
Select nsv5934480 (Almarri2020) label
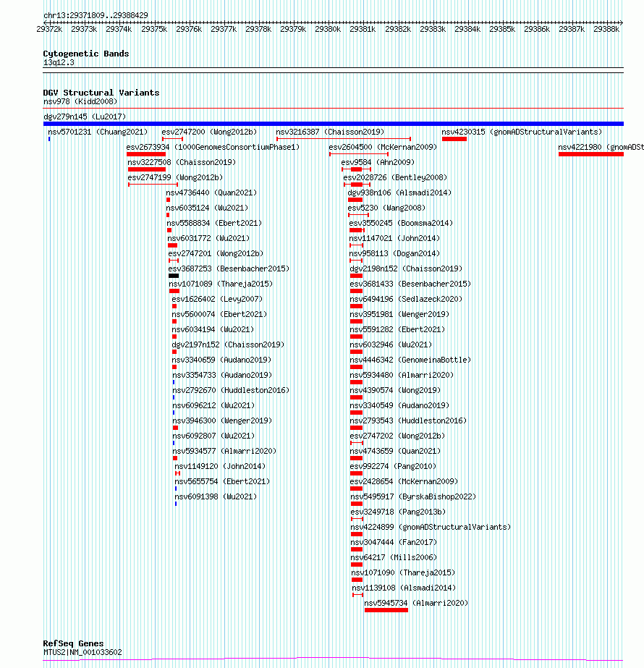tap(402, 376)
